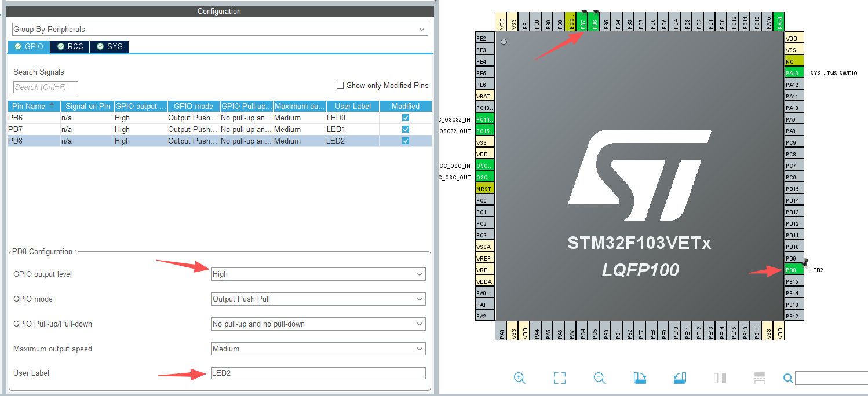Click the PD9 pin on chip
The image size is (868, 396).
coord(794,258)
